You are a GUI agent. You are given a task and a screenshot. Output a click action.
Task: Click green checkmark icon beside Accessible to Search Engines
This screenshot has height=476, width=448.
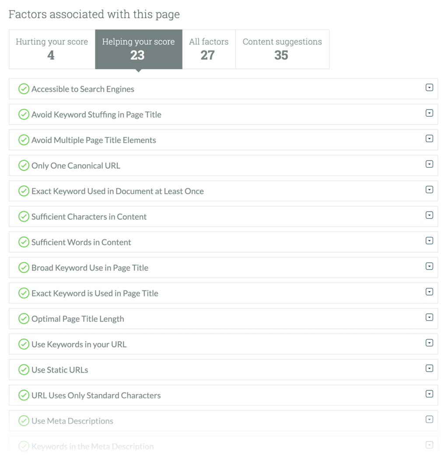(x=24, y=89)
